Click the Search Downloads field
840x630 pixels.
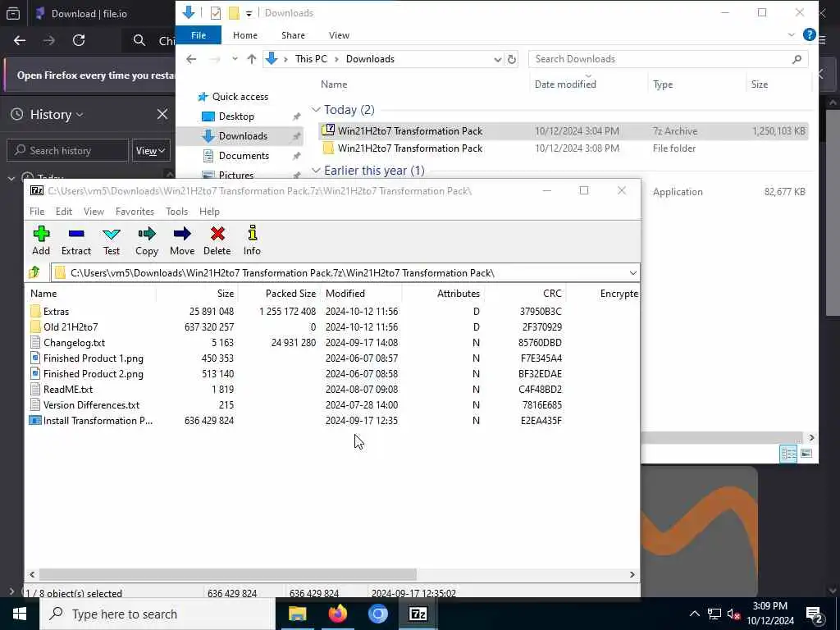click(668, 59)
